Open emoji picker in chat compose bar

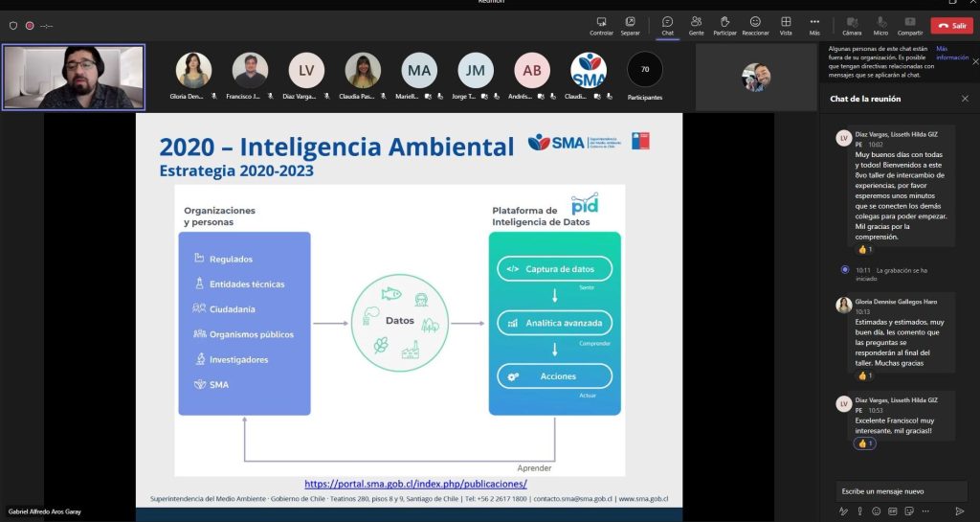coord(877,511)
